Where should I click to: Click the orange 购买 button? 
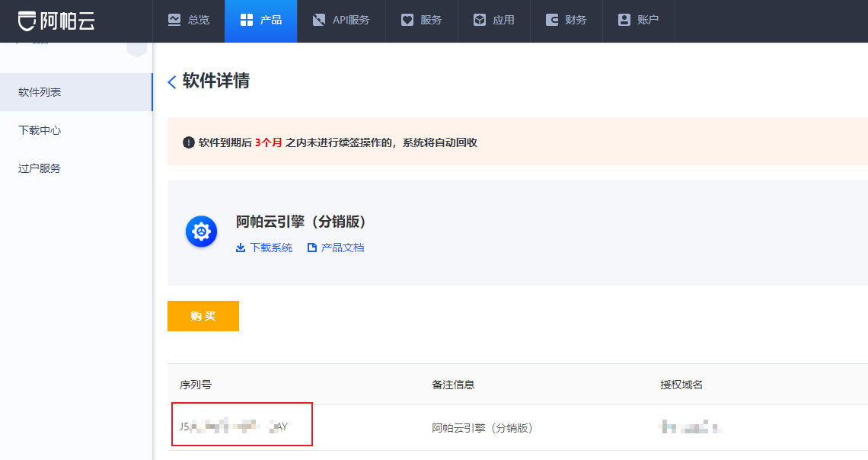[203, 316]
